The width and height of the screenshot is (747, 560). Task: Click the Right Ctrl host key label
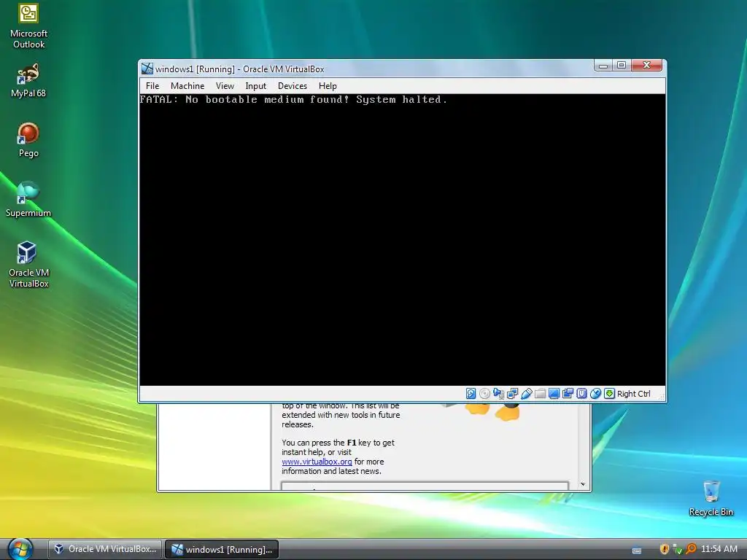634,394
